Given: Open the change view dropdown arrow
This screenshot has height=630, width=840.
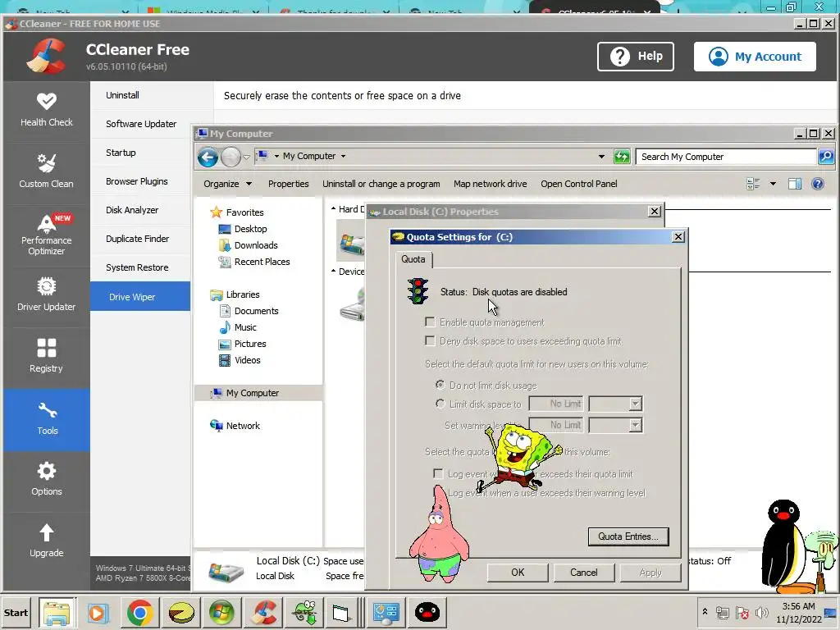Looking at the screenshot, I should point(773,184).
